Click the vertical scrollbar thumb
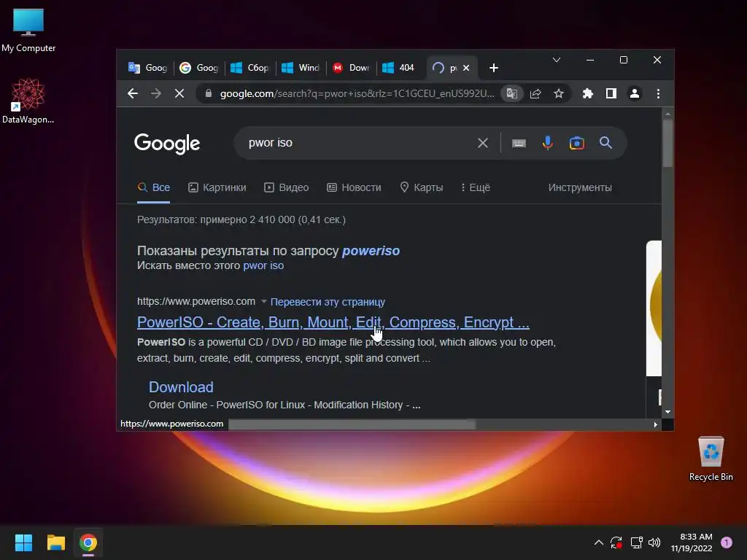Image resolution: width=747 pixels, height=560 pixels. tap(667, 143)
